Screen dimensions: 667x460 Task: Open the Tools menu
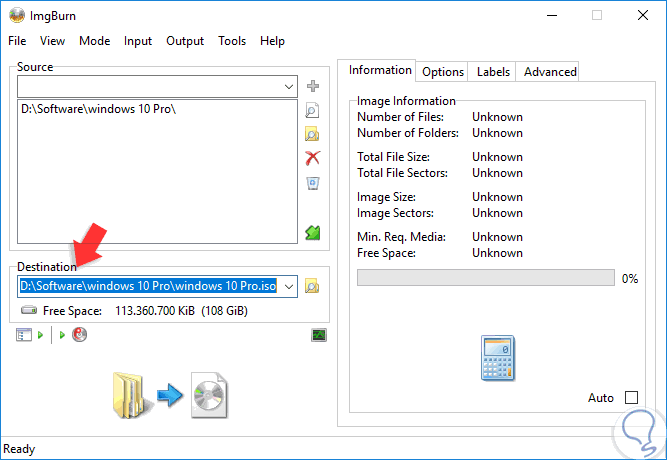point(232,41)
